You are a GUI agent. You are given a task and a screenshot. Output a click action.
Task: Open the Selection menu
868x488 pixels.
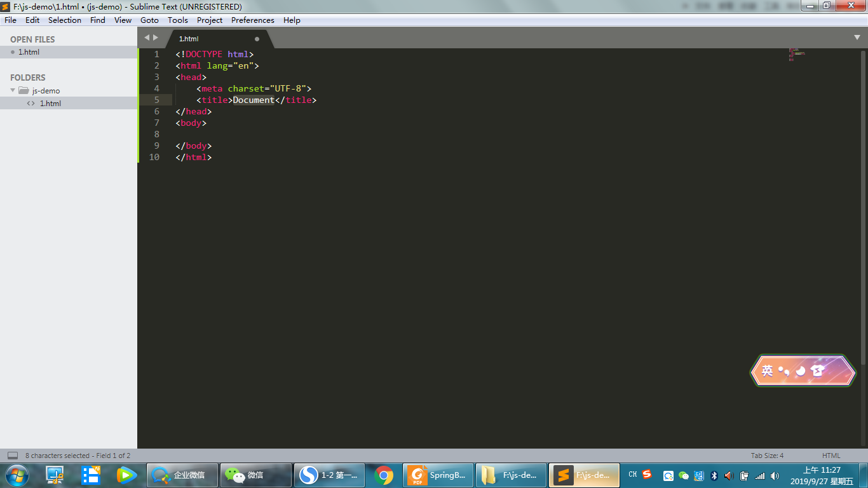pyautogui.click(x=65, y=20)
